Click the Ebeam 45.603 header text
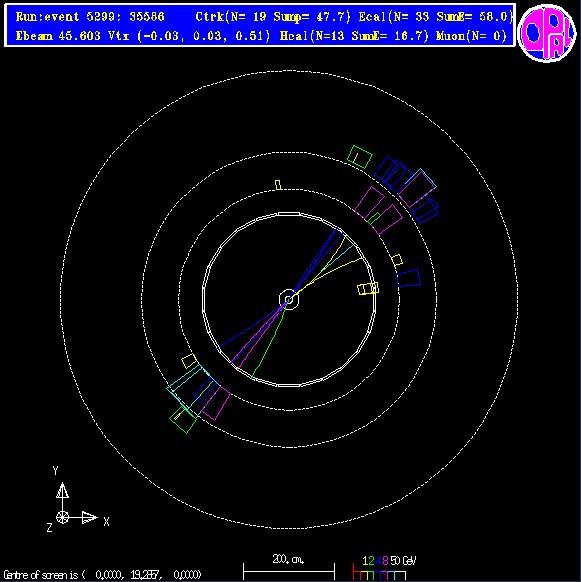This screenshot has height=582, width=581. coord(58,36)
